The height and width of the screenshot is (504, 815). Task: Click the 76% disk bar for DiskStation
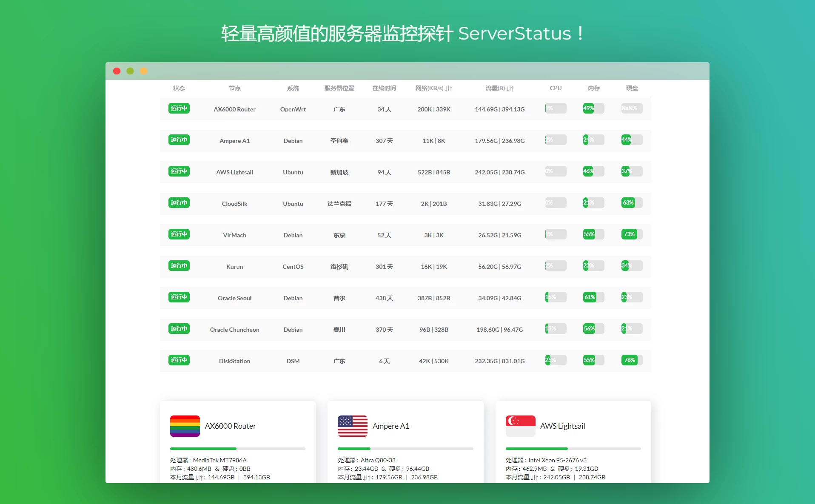click(x=632, y=360)
